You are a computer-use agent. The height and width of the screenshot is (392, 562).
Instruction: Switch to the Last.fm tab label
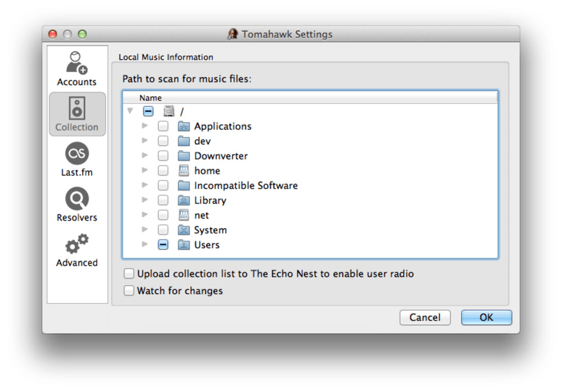[77, 172]
